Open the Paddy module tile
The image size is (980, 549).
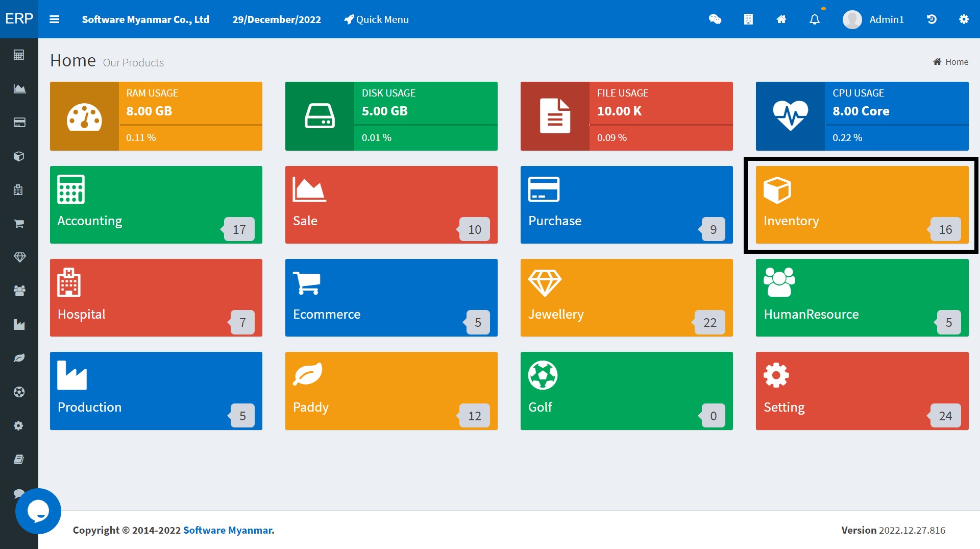tap(391, 391)
